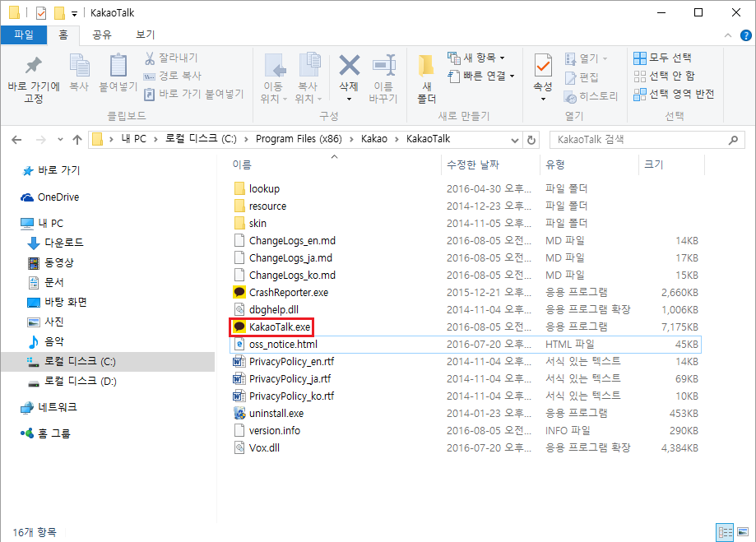The image size is (756, 542).
Task: Click the Paste (붙여넣기) ribbon icon
Action: [x=118, y=66]
